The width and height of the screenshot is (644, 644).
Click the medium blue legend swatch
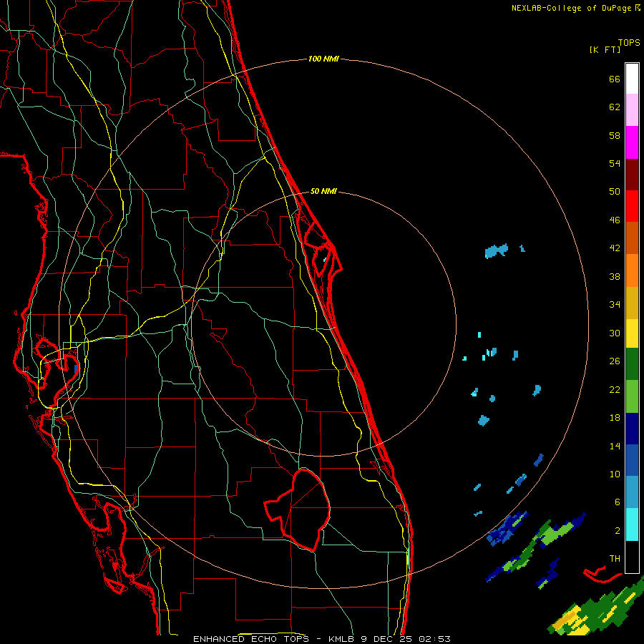click(632, 461)
